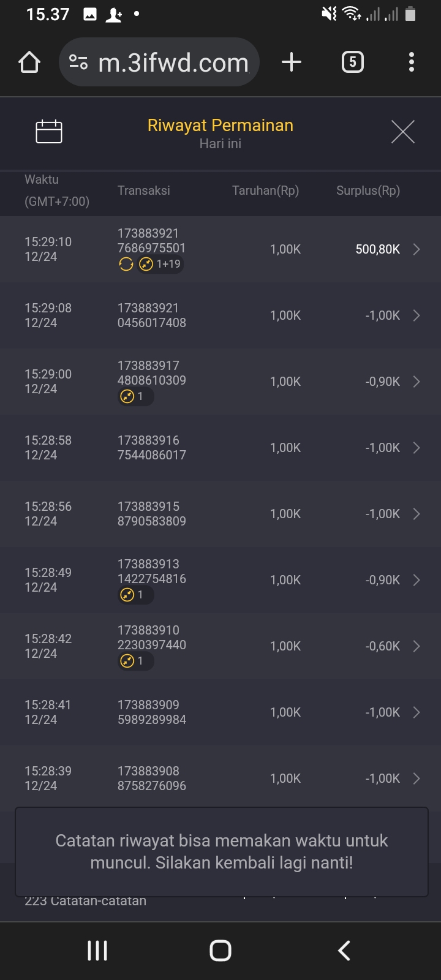This screenshot has width=441, height=980.
Task: Tap the browser home icon
Action: point(29,62)
